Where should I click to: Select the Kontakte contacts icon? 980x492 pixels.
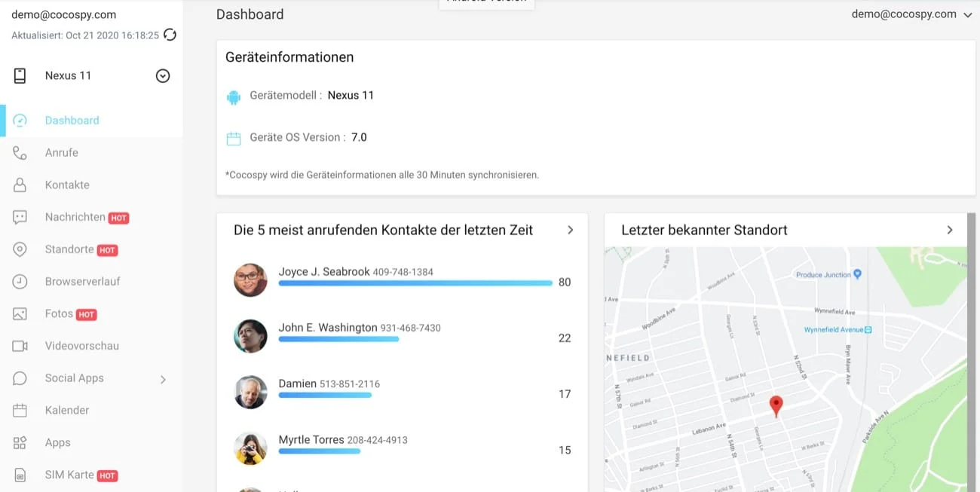point(20,185)
